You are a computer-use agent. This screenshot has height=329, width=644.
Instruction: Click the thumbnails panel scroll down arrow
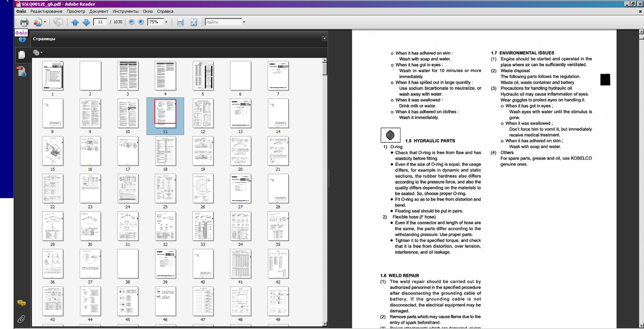(x=325, y=324)
